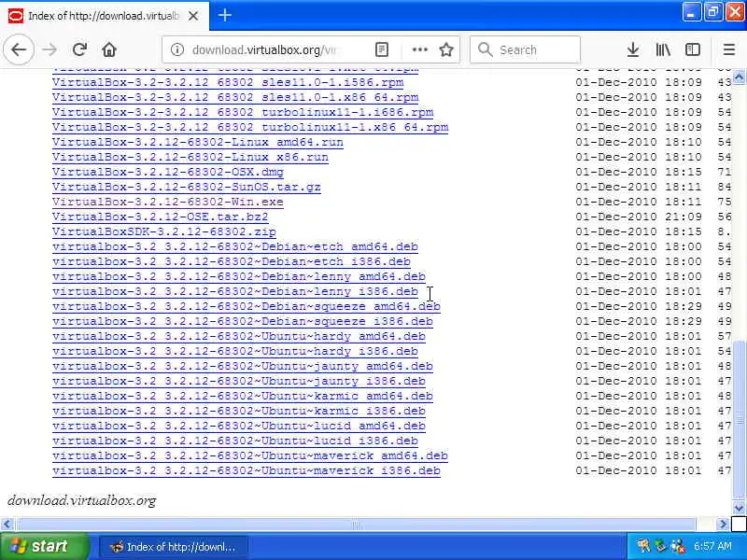Open the Ubuntu~maverick_amd64.deb link
Viewport: 747px width, 560px height.
pos(250,456)
